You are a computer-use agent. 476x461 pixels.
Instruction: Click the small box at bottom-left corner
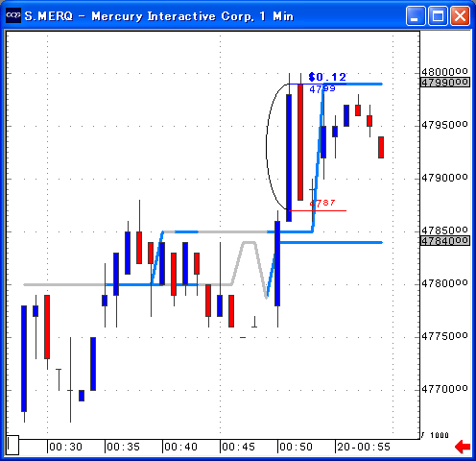click(12, 445)
